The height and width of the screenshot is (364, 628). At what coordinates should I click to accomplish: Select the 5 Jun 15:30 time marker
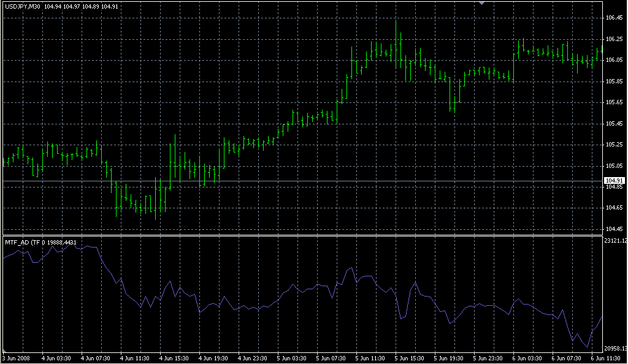tap(409, 358)
